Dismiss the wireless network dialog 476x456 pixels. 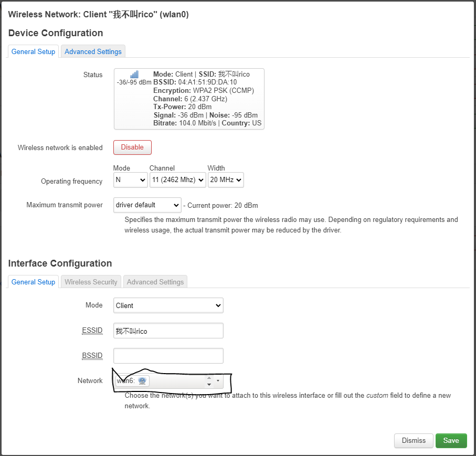[x=414, y=440]
